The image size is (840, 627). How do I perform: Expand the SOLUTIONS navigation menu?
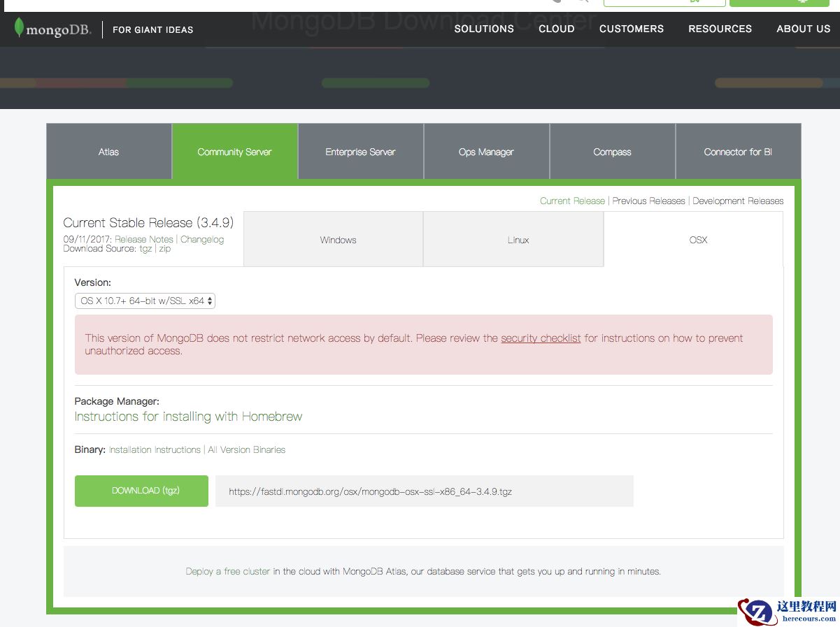point(484,29)
